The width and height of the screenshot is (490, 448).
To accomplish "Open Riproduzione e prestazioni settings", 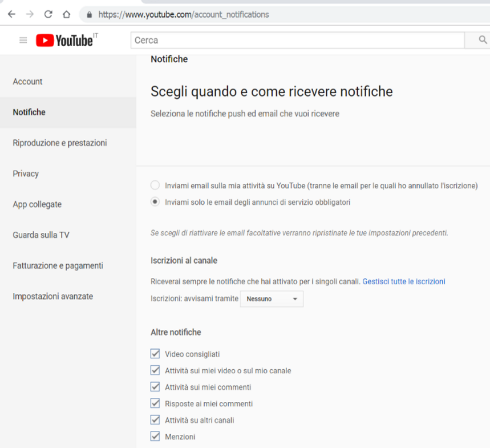I will coord(68,143).
